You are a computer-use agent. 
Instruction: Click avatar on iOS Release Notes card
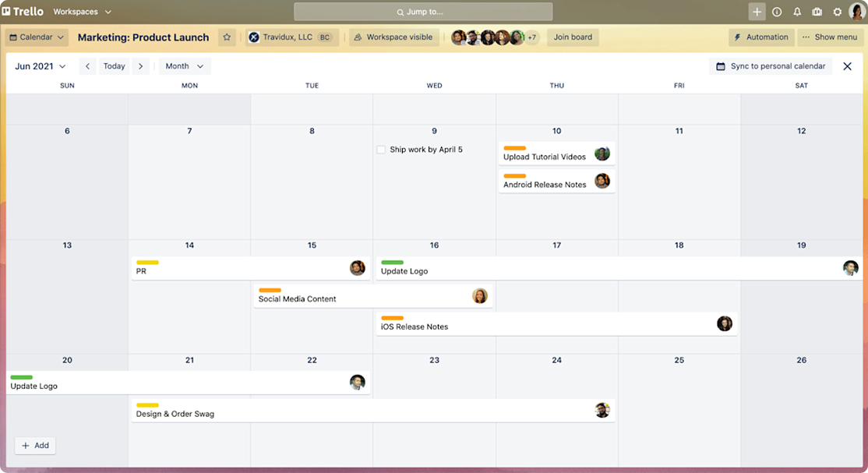pyautogui.click(x=725, y=323)
